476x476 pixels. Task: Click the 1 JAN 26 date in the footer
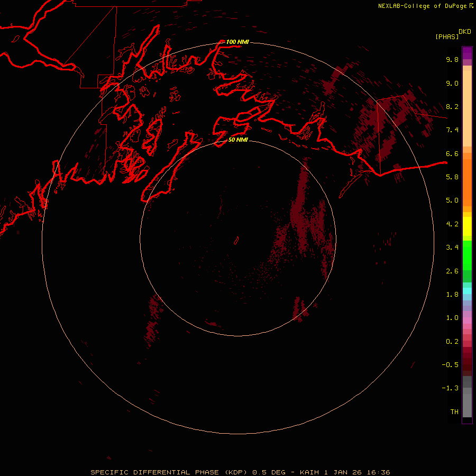pos(343,472)
